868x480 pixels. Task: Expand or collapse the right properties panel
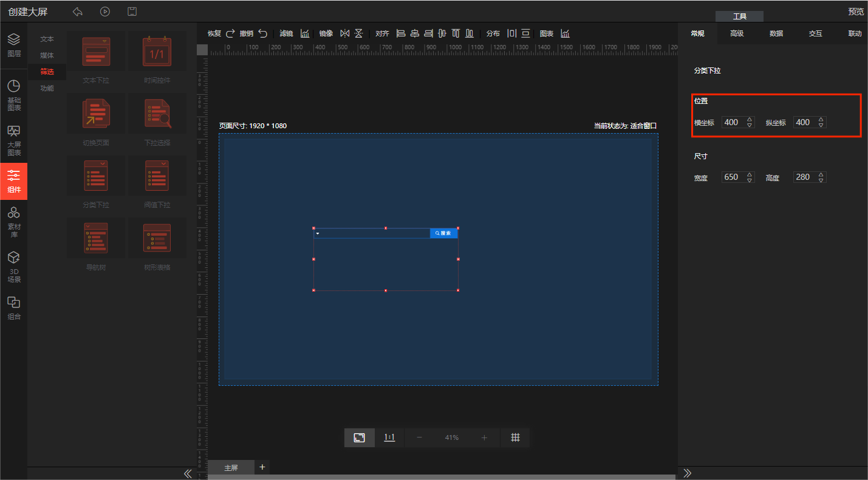[688, 473]
